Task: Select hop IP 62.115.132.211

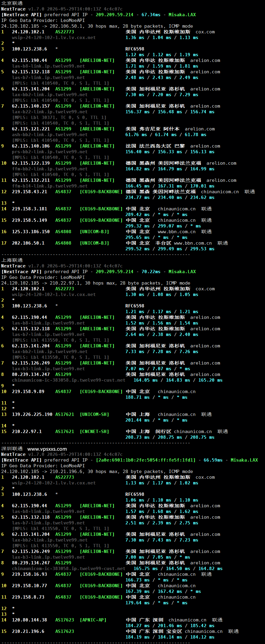Action: 31,180
